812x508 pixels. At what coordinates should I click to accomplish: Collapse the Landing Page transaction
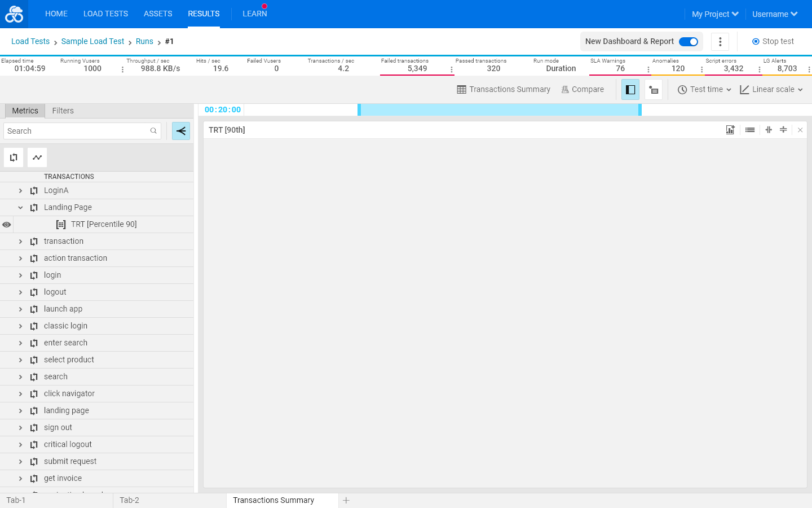point(20,208)
